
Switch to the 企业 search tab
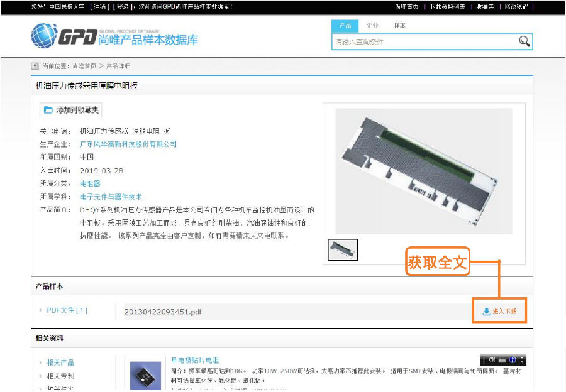coord(372,26)
